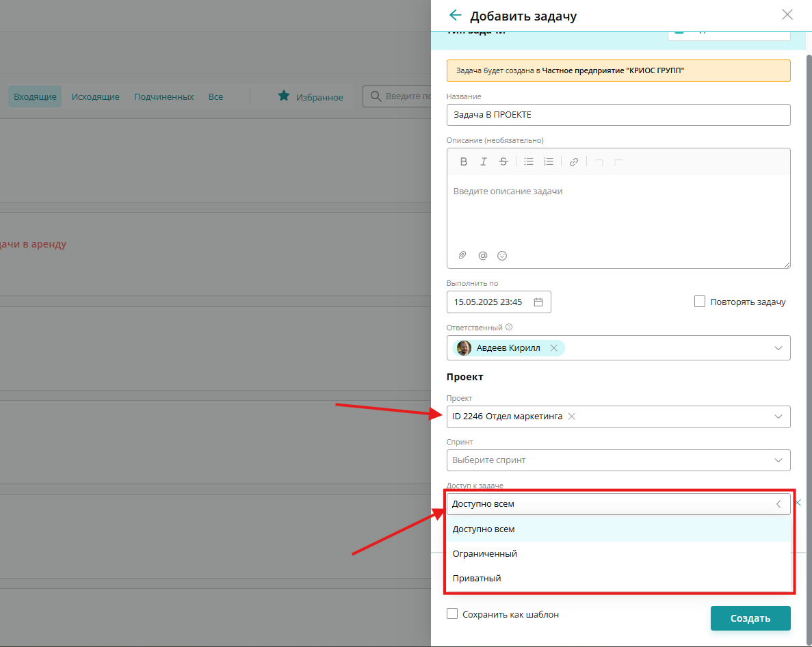Expand the Ответственный dropdown

point(778,348)
